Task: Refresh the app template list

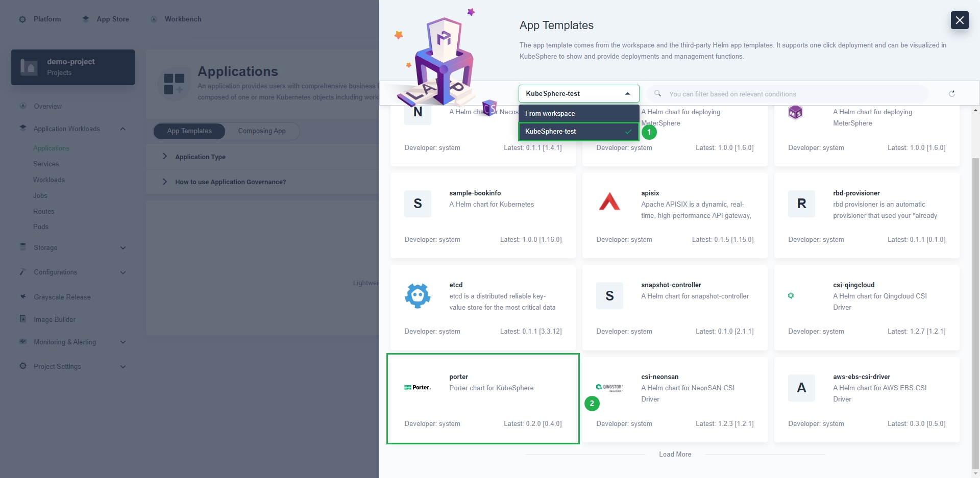Action: [952, 94]
